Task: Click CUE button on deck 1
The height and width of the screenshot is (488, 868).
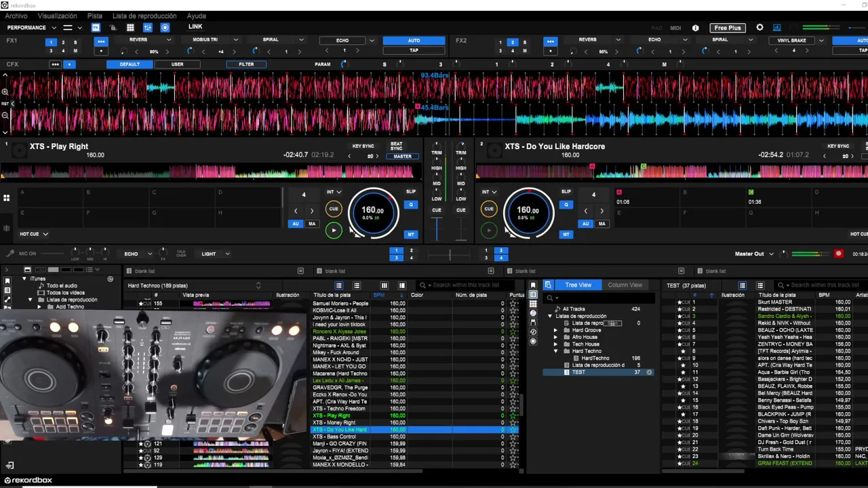Action: (x=334, y=209)
